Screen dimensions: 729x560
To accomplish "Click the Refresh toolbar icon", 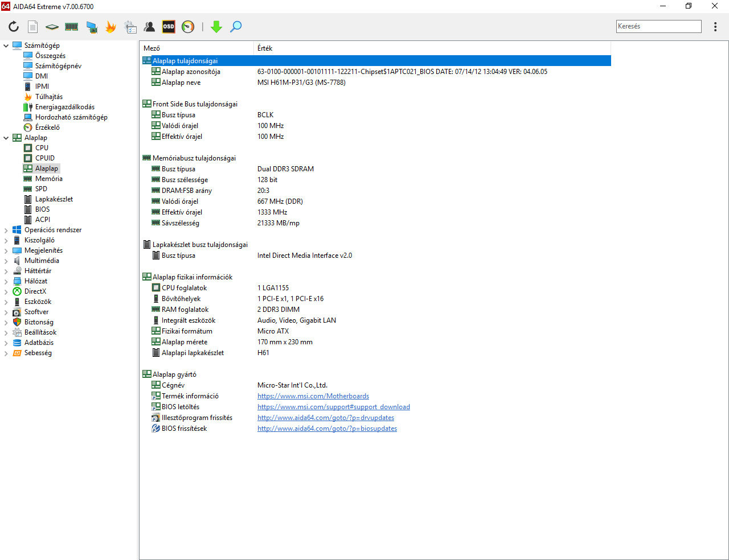I will pos(14,26).
